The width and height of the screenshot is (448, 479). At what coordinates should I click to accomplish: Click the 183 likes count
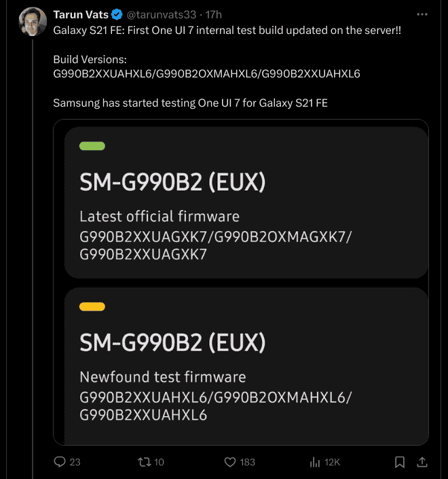point(247,462)
